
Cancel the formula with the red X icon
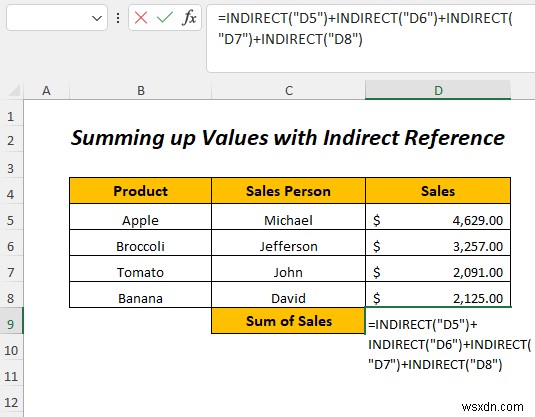click(141, 18)
